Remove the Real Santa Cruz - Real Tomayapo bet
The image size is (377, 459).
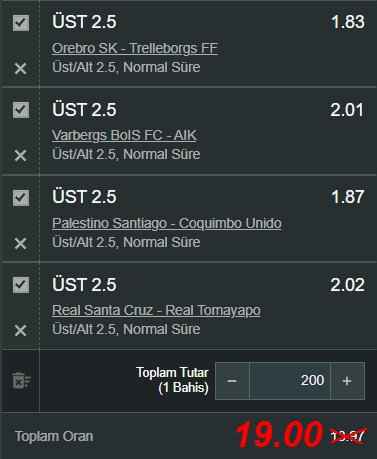[x=20, y=331]
